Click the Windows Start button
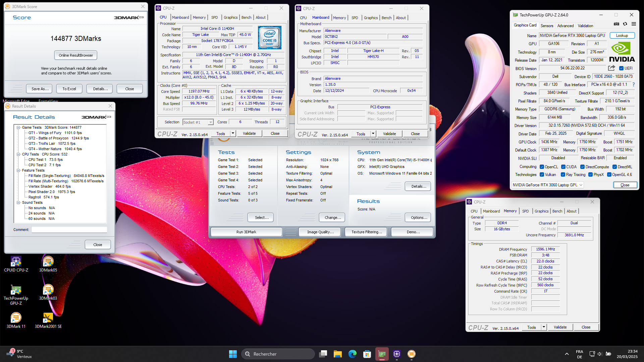644x362 pixels. 233,354
